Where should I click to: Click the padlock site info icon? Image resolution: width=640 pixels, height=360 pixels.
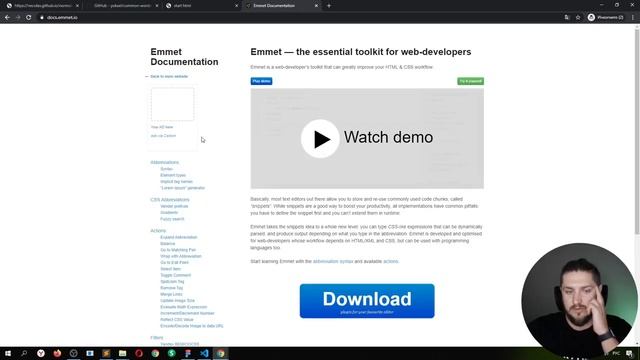(x=42, y=18)
